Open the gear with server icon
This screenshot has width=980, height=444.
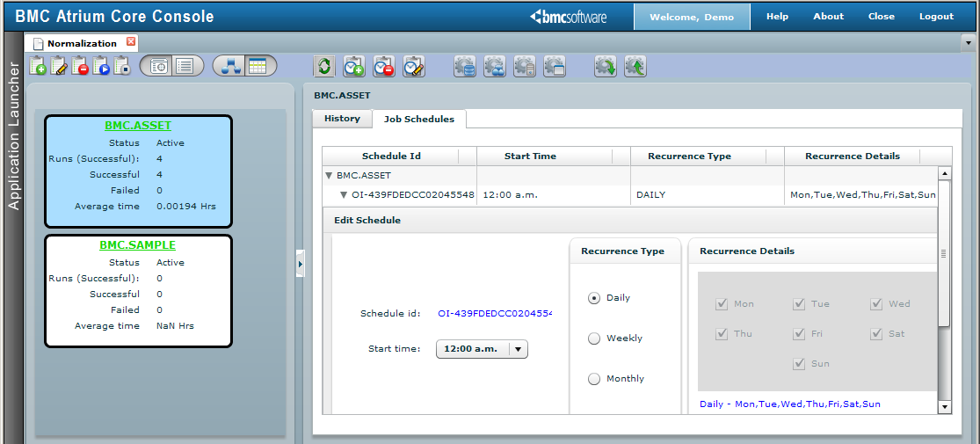click(x=525, y=66)
